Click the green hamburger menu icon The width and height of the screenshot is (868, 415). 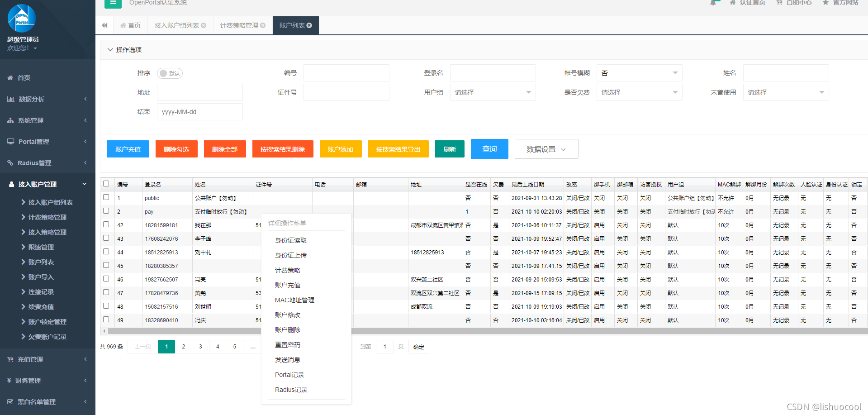click(113, 3)
